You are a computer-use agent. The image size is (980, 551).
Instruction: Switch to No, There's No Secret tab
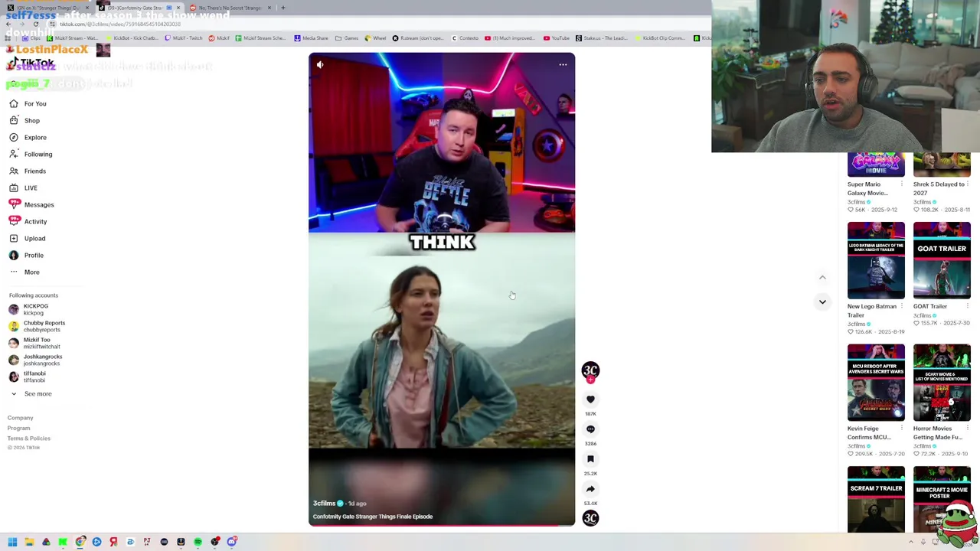click(230, 8)
